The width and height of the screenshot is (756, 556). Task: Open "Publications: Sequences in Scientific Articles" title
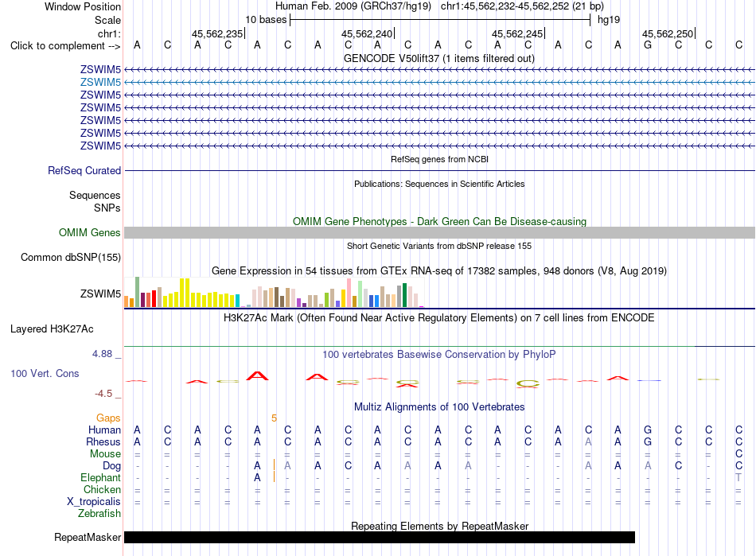tap(439, 184)
